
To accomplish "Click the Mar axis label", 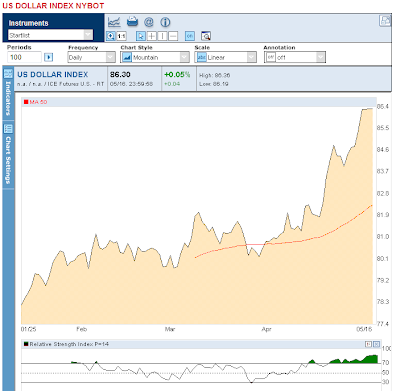I will (170, 329).
